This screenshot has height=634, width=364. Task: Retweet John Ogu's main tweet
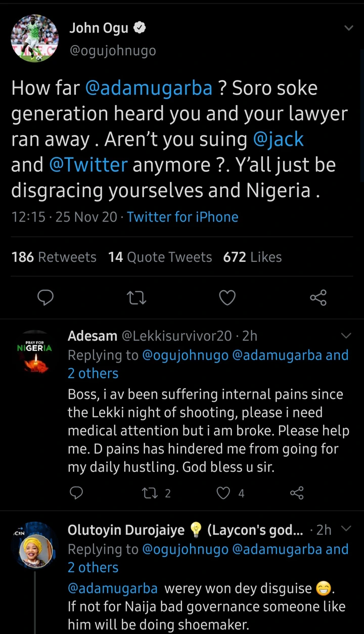click(x=136, y=298)
